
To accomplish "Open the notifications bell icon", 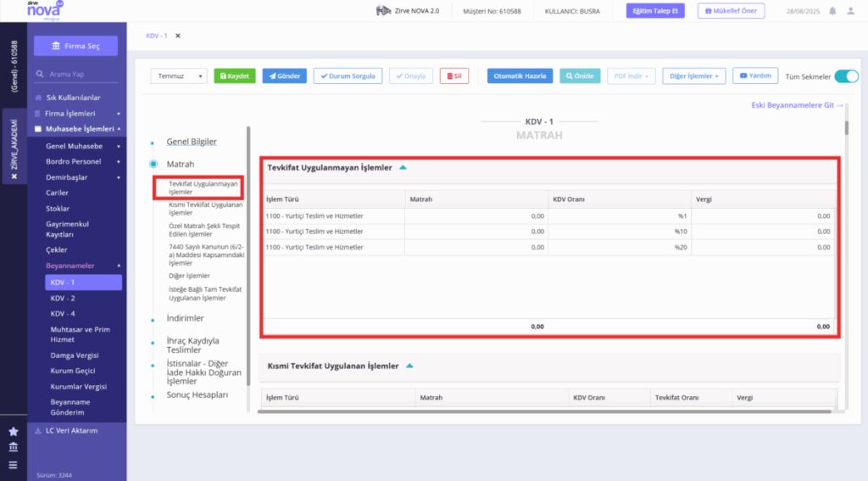I will tap(832, 11).
